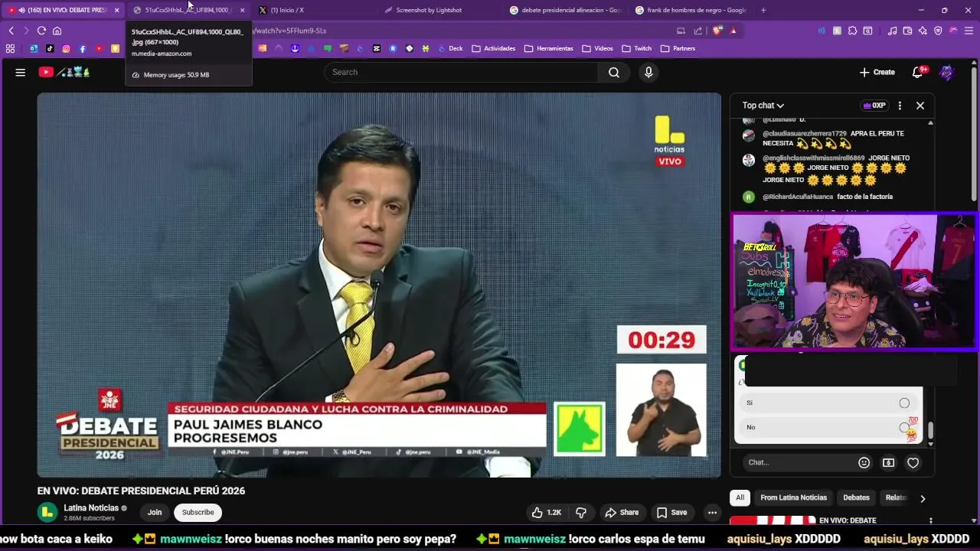Click the Chat message input box
The image size is (980, 551).
[x=799, y=462]
